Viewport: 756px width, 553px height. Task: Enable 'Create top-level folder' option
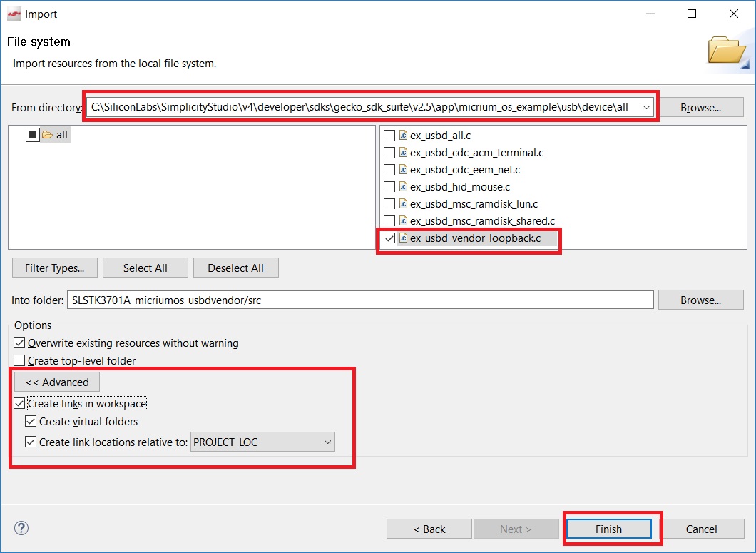click(x=20, y=361)
